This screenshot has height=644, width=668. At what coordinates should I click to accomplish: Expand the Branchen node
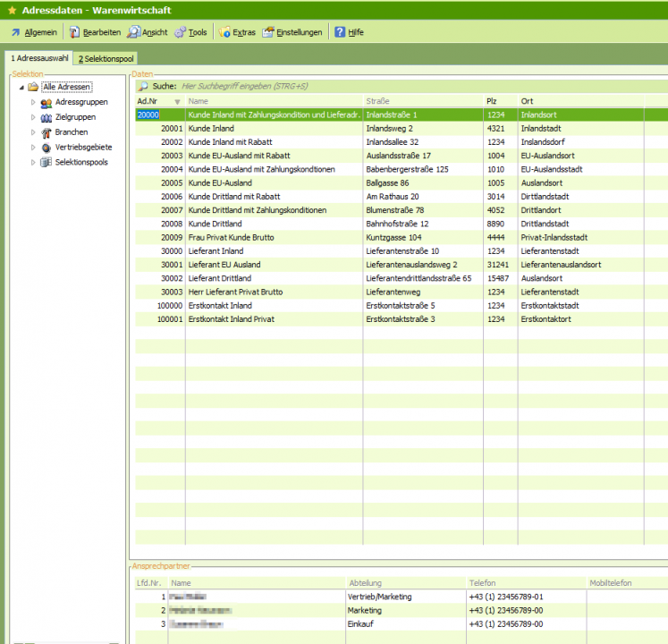[x=33, y=132]
